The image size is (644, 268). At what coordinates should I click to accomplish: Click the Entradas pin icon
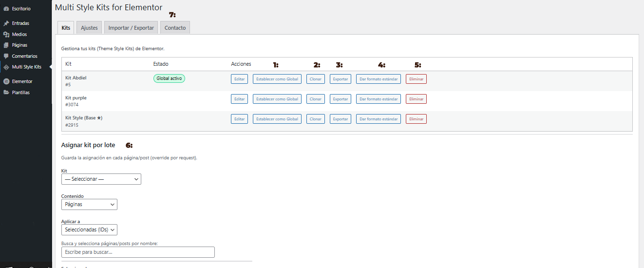6,23
